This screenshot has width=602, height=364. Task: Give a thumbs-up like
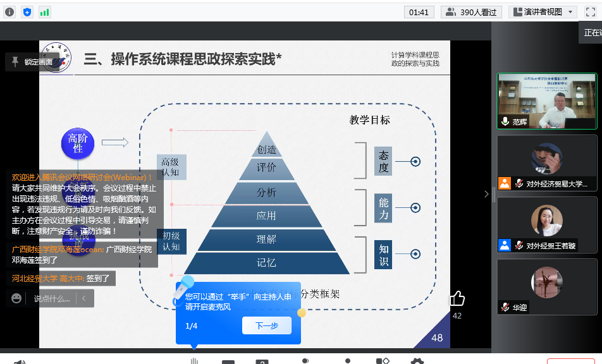click(457, 298)
